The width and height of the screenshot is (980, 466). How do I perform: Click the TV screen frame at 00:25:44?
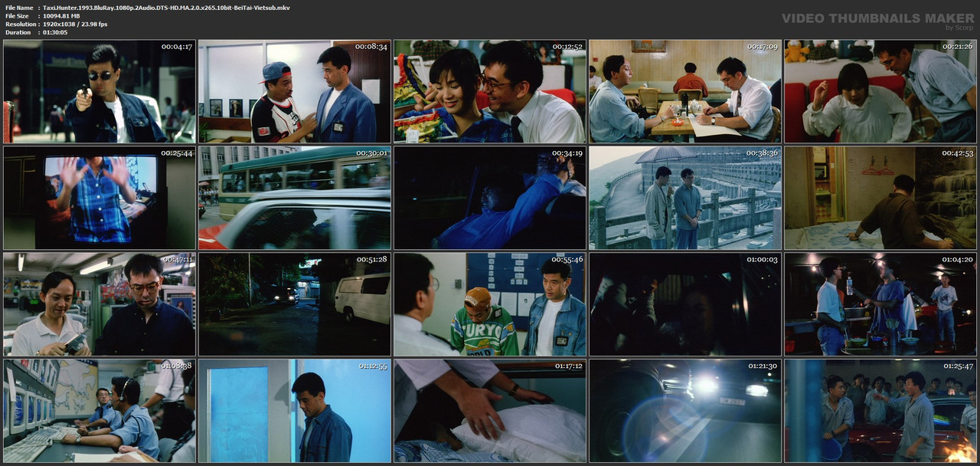point(100,198)
